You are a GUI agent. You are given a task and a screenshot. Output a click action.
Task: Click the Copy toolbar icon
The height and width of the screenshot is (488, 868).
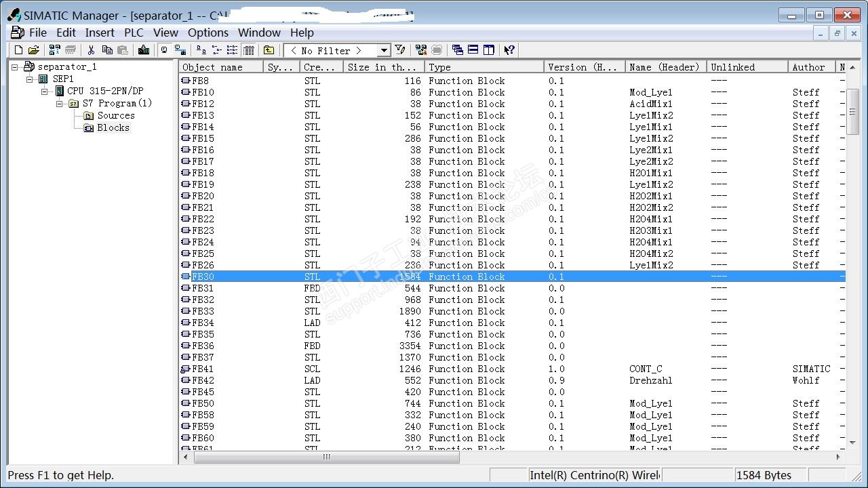(107, 50)
